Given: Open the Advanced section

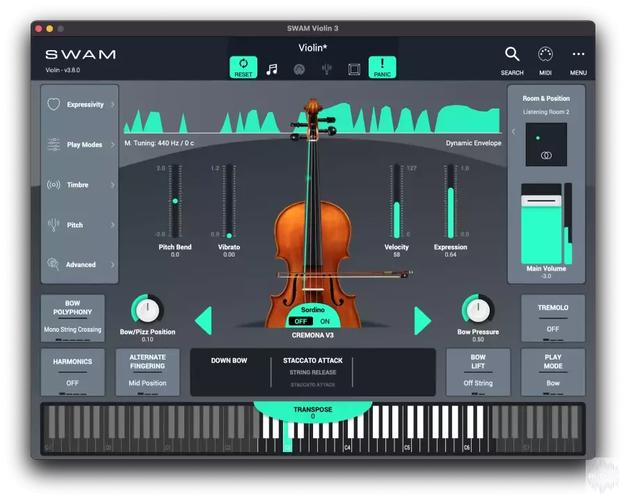Looking at the screenshot, I should tap(79, 264).
